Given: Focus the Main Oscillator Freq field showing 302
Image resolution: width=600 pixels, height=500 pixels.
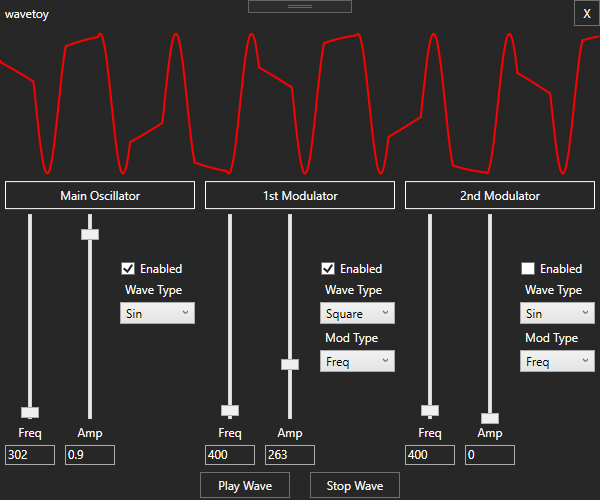Looking at the screenshot, I should pyautogui.click(x=30, y=455).
